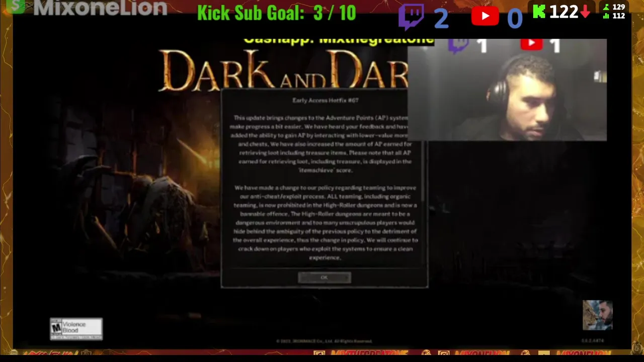Viewport: 644px width, 362px height.
Task: Click the green bar-chart icon beside 112
Action: point(606,16)
